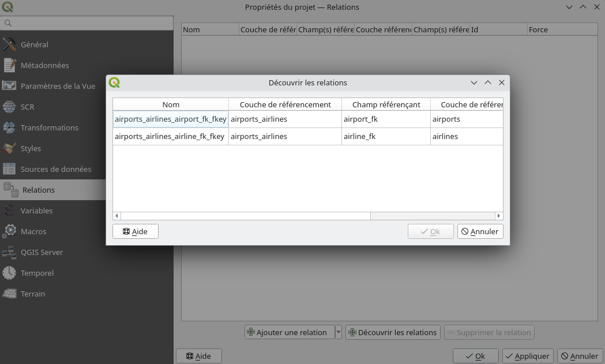Open the Métadonnées section icon
This screenshot has height=364, width=605.
click(x=9, y=66)
